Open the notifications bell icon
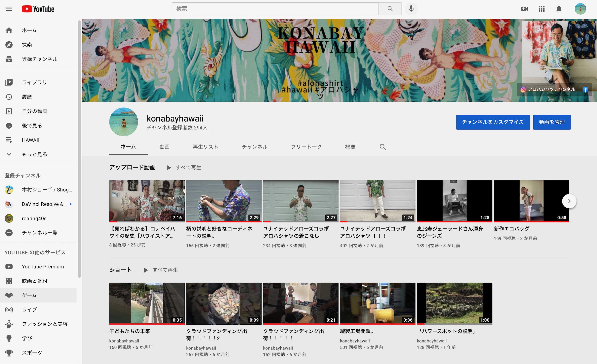Screen dimensions: 597x364 [559, 9]
